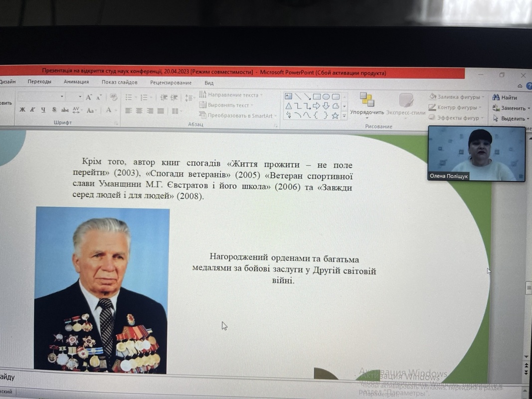
Task: Toggle text shadow (S)
Action: click(x=54, y=110)
